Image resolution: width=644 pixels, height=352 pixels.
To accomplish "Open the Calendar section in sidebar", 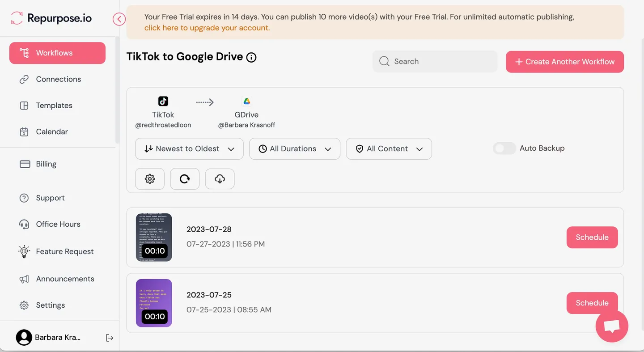I will 51,131.
